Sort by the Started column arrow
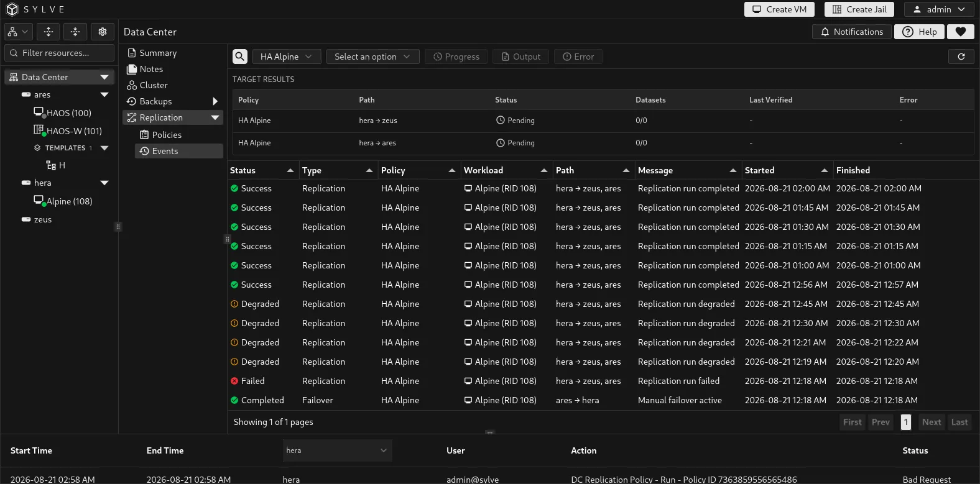 (x=825, y=170)
